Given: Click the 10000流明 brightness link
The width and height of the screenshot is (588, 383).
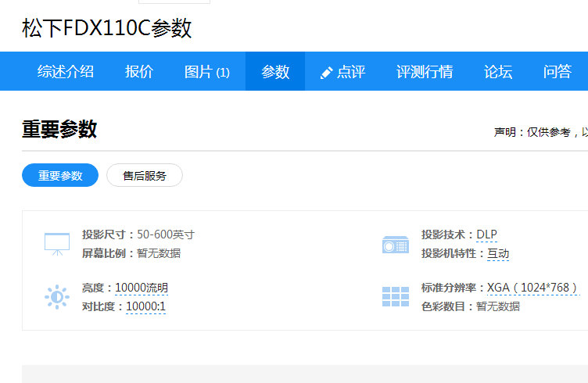Looking at the screenshot, I should [142, 288].
